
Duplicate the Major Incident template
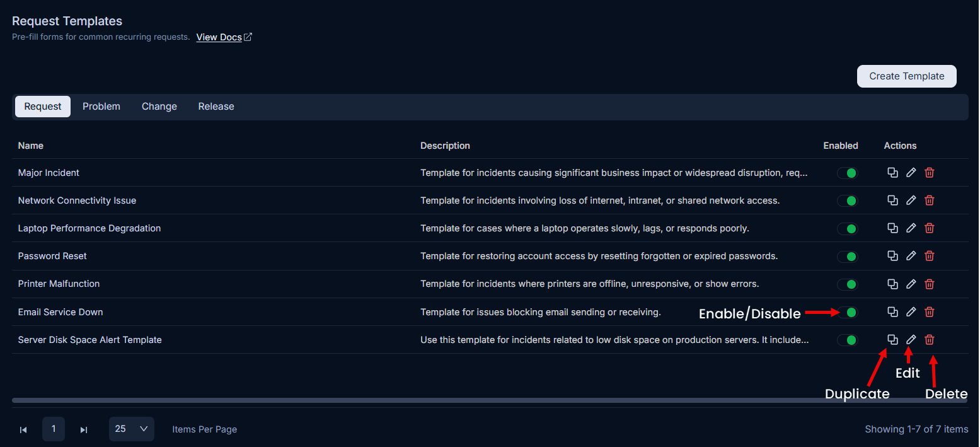tap(892, 173)
